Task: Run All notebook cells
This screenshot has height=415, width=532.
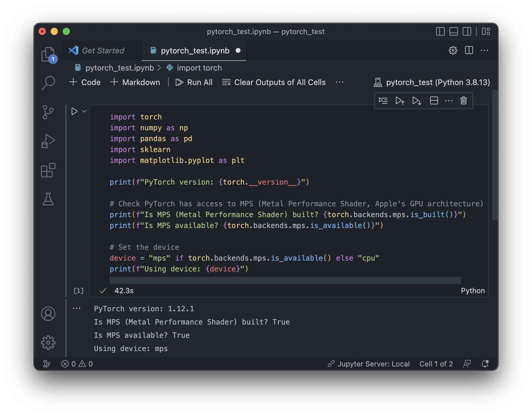Action: coord(194,82)
